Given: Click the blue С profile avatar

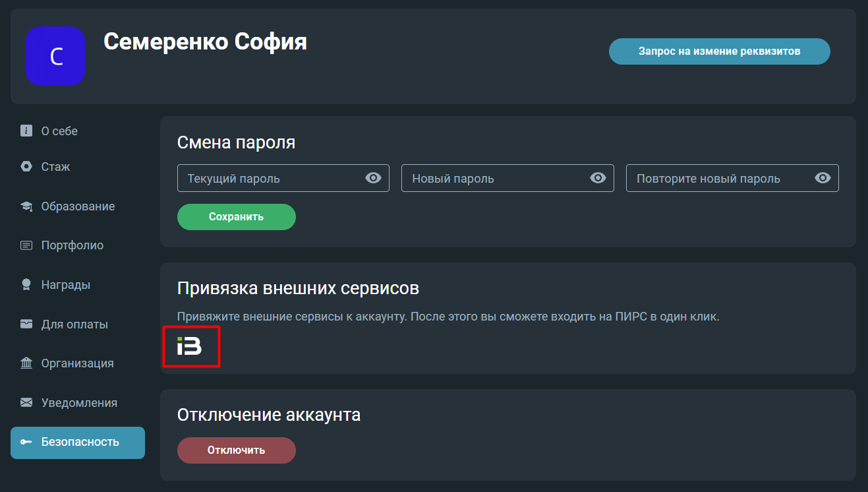Looking at the screenshot, I should coord(56,56).
